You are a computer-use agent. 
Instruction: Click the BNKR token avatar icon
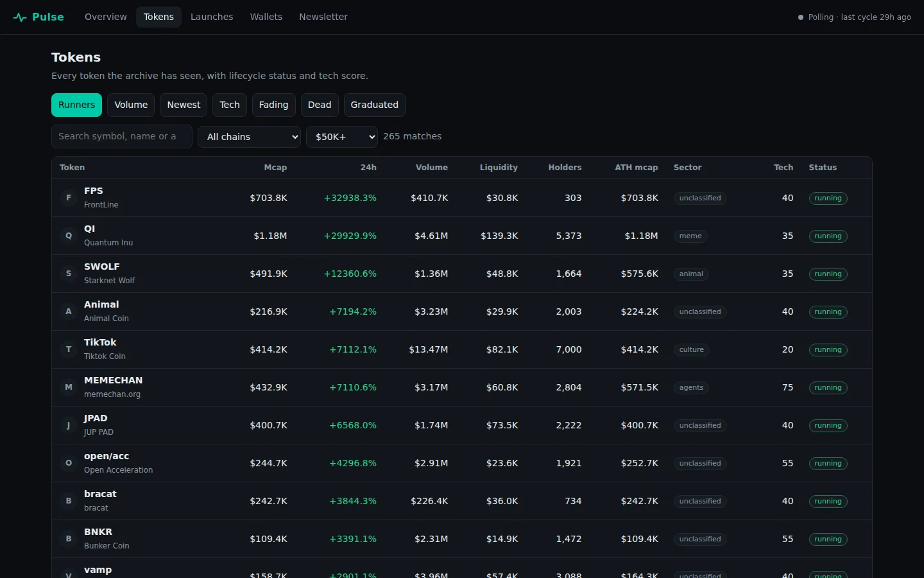click(x=69, y=539)
